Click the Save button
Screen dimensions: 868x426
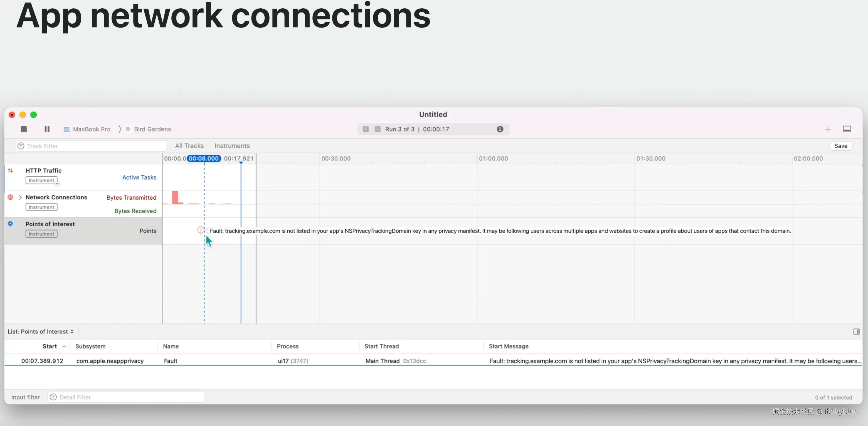tap(840, 146)
